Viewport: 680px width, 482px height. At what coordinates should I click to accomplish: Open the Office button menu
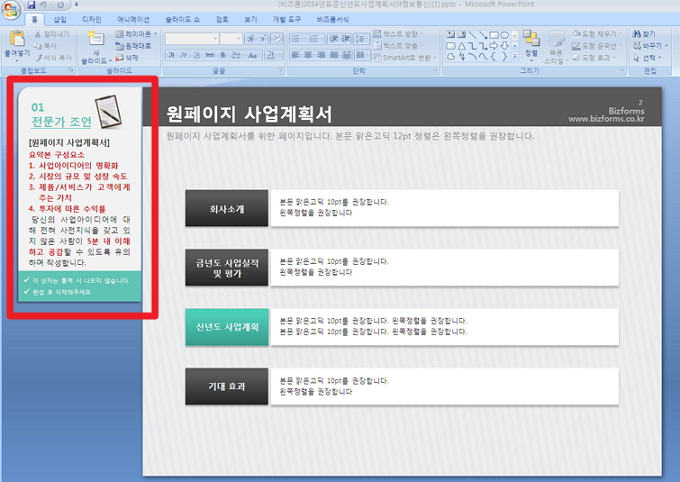(10, 10)
